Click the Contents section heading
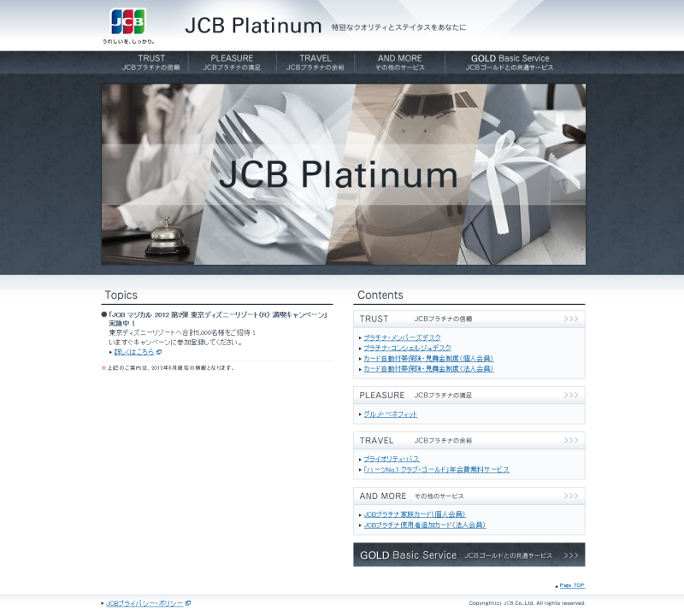The height and width of the screenshot is (616, 684). pos(380,295)
